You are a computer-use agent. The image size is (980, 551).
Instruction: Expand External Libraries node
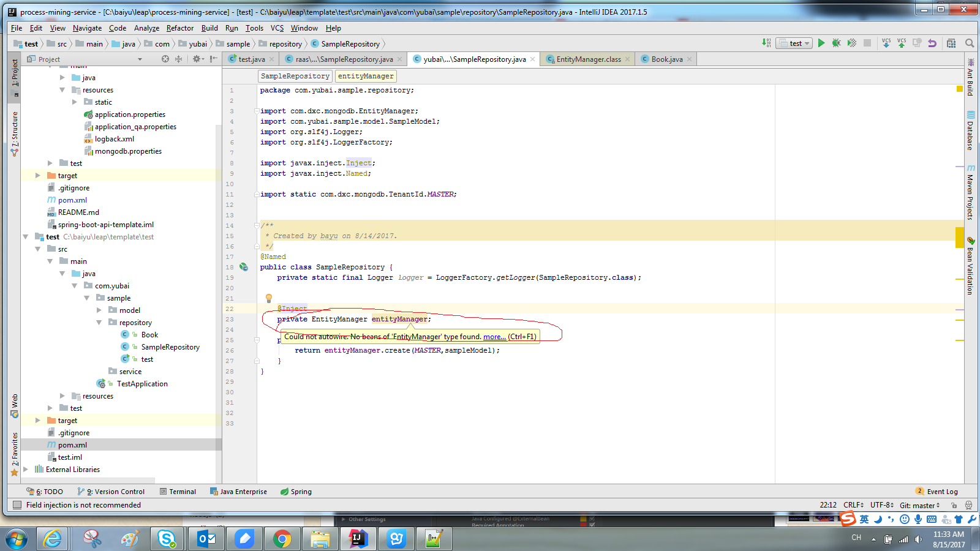[25, 470]
